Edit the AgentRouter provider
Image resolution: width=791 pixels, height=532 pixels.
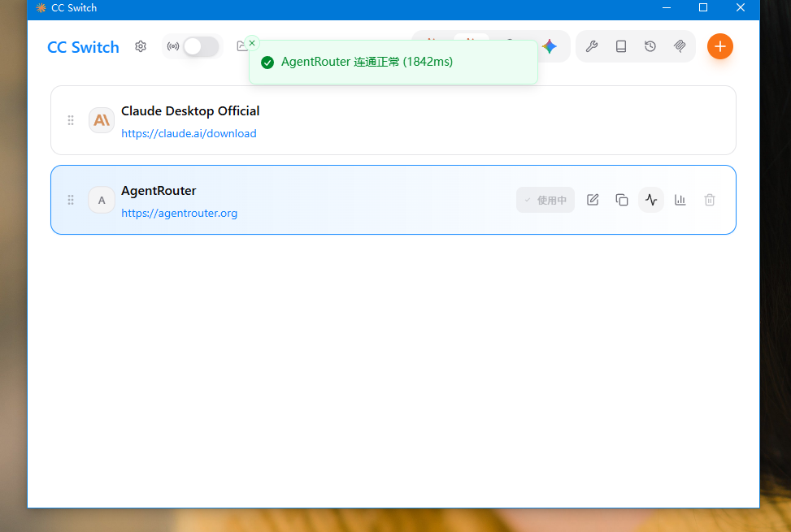coord(593,200)
